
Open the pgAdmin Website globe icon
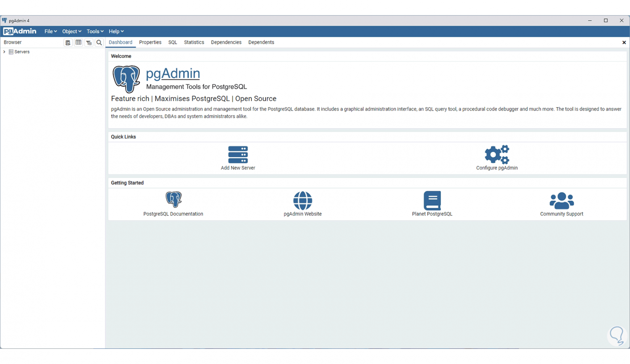[303, 201]
